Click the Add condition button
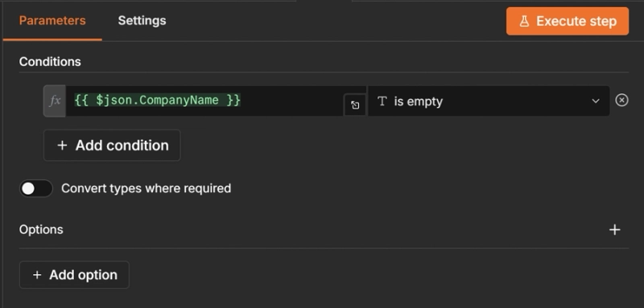Viewport: 644px width, 308px height. click(x=112, y=146)
